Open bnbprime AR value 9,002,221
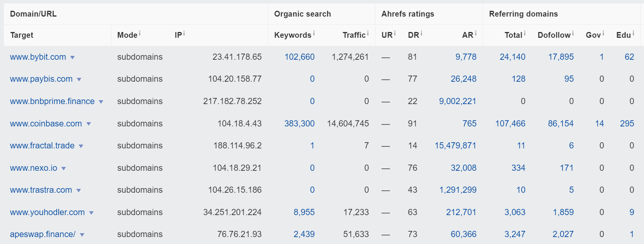Viewport: 644px width, 244px height. click(458, 101)
